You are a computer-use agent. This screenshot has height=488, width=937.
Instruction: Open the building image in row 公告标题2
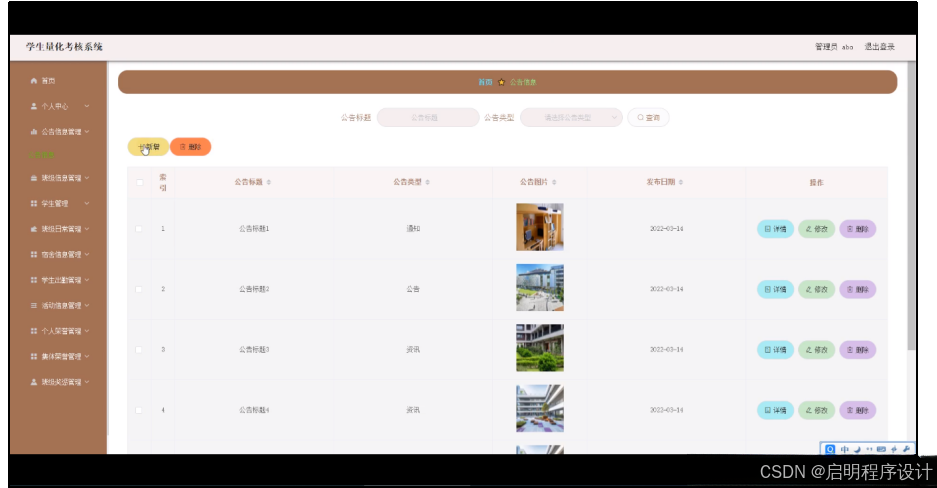pyautogui.click(x=540, y=287)
